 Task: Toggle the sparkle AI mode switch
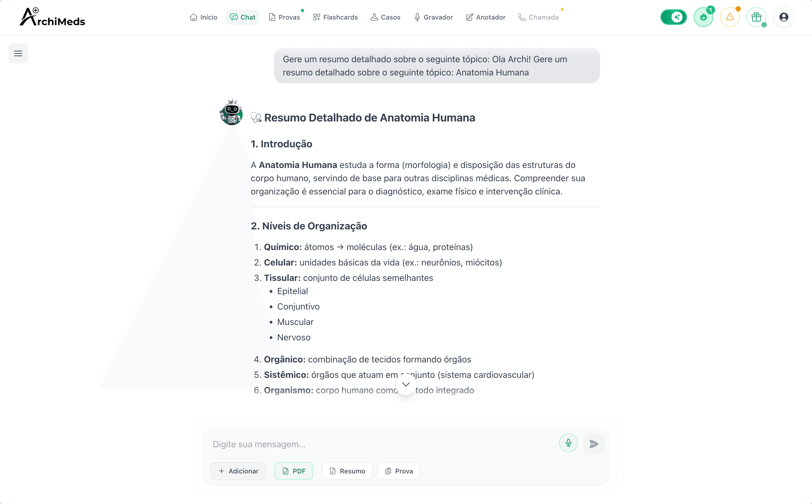(674, 17)
